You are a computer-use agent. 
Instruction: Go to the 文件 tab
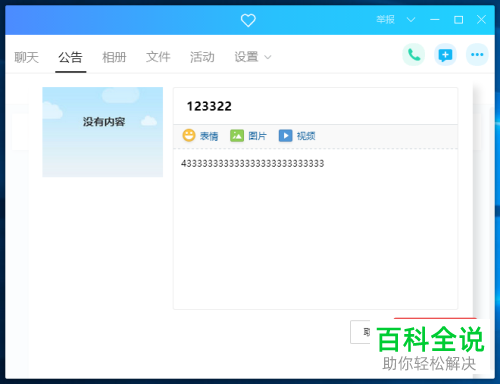click(158, 57)
